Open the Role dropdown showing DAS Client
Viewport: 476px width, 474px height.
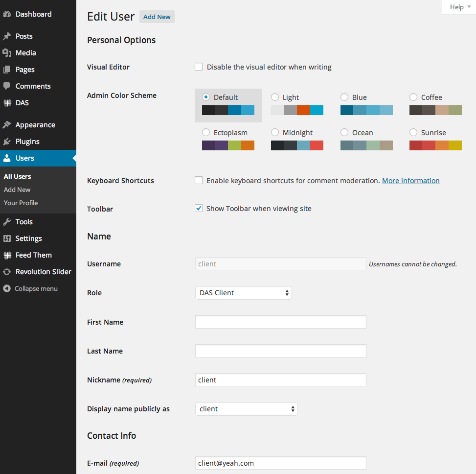coord(244,293)
